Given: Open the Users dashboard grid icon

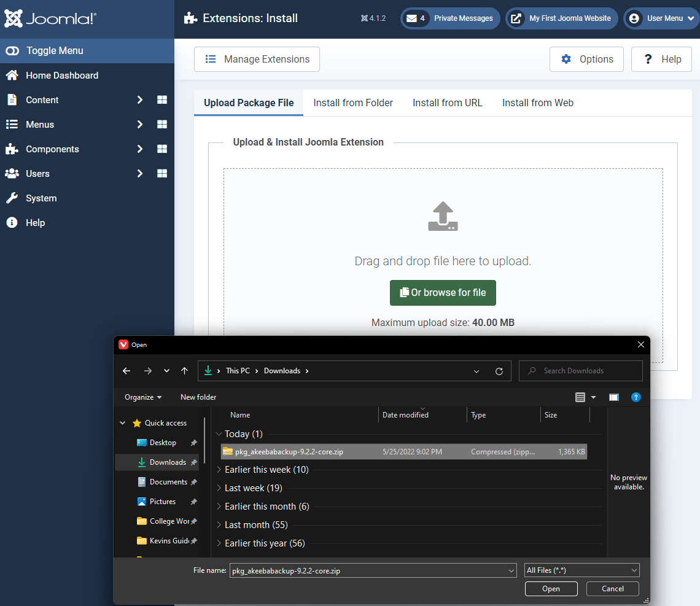Looking at the screenshot, I should (x=162, y=174).
